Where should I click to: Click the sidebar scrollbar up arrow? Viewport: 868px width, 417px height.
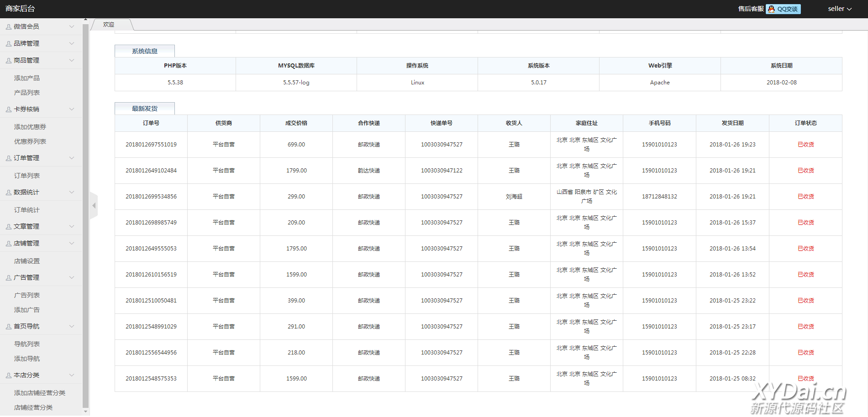point(85,20)
